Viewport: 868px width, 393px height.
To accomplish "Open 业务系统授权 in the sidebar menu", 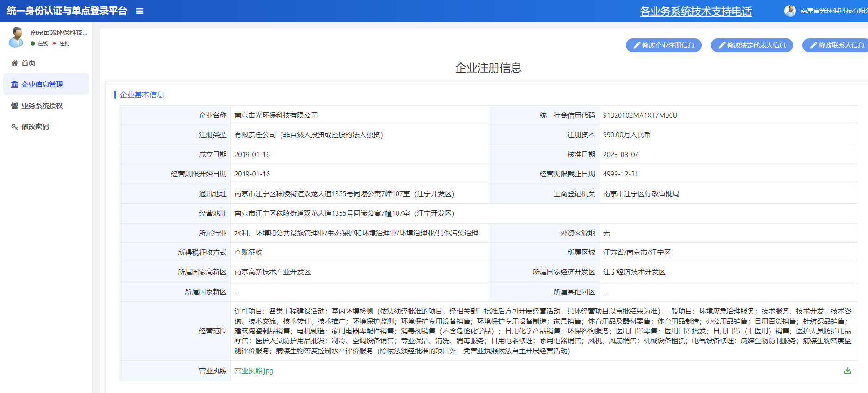I will click(x=42, y=106).
